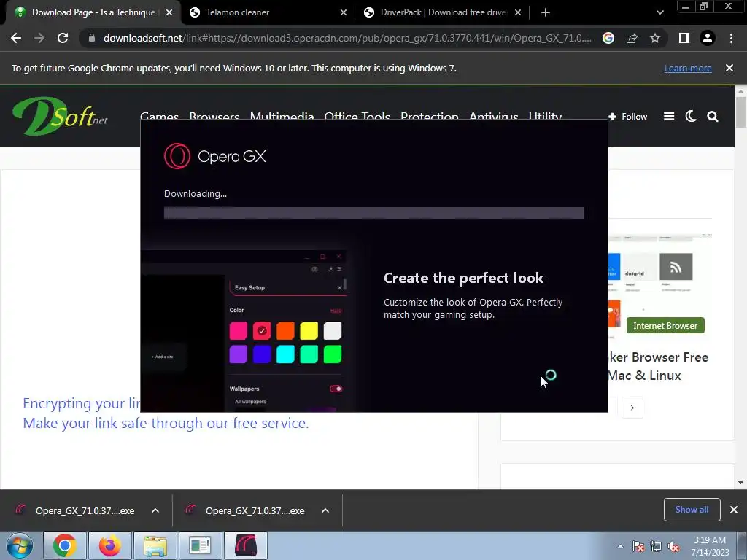Click the Learn more link

(688, 68)
